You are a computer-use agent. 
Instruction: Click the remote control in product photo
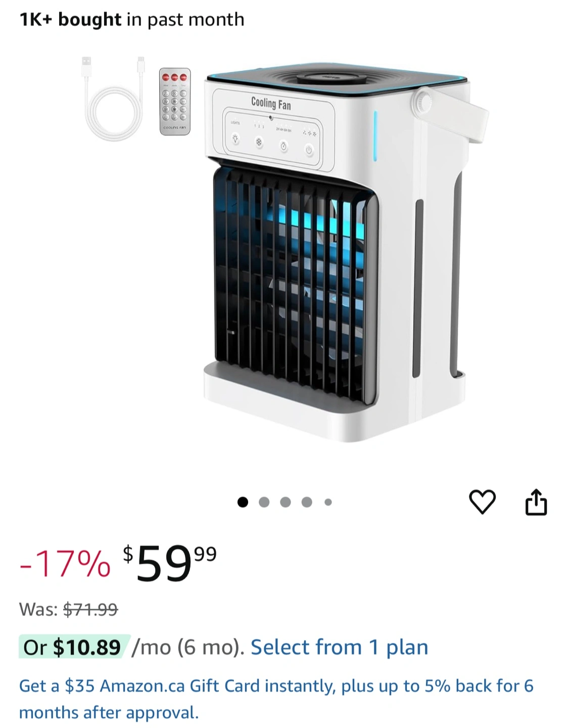point(175,102)
